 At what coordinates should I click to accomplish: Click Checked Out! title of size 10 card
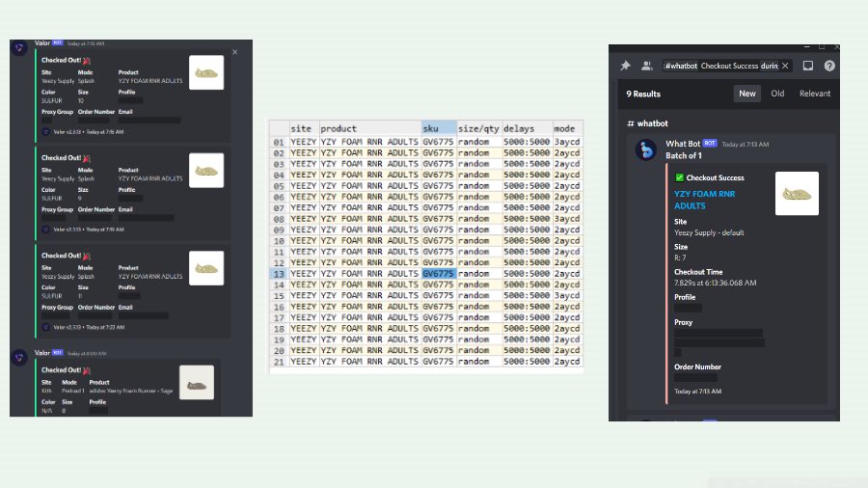(61, 60)
